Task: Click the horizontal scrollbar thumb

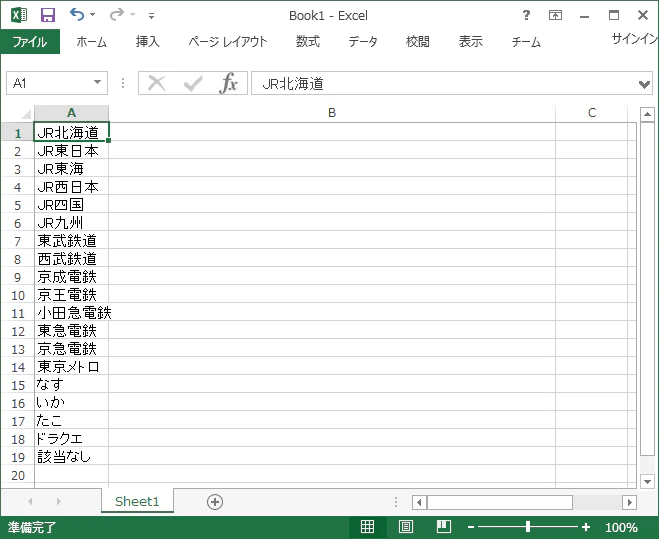Action: [x=500, y=502]
